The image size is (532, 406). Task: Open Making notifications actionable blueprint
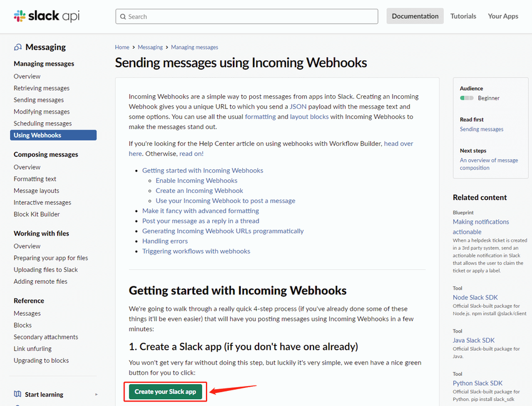click(481, 227)
